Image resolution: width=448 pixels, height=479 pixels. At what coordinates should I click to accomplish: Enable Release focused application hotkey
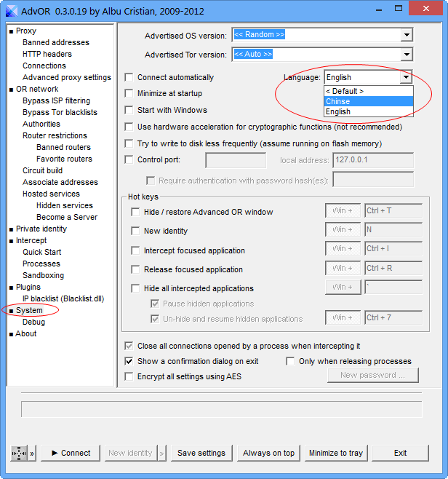pos(135,269)
